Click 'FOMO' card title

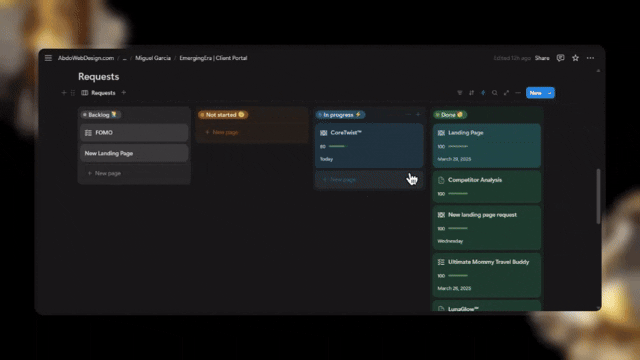[104, 133]
